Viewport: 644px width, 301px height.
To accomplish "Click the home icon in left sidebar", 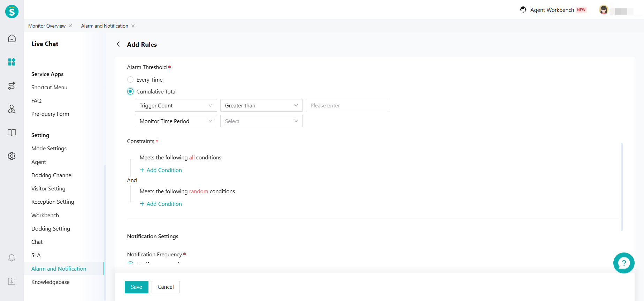I will tap(12, 38).
